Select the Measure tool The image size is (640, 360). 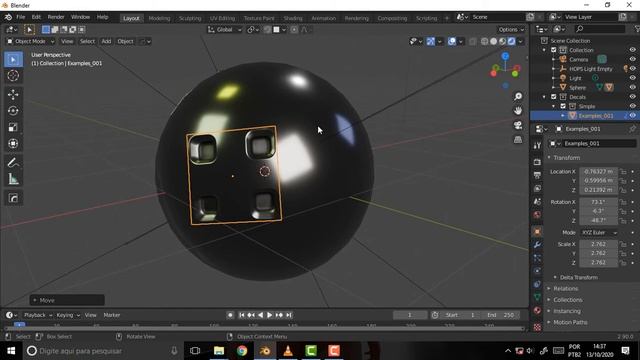tap(13, 179)
